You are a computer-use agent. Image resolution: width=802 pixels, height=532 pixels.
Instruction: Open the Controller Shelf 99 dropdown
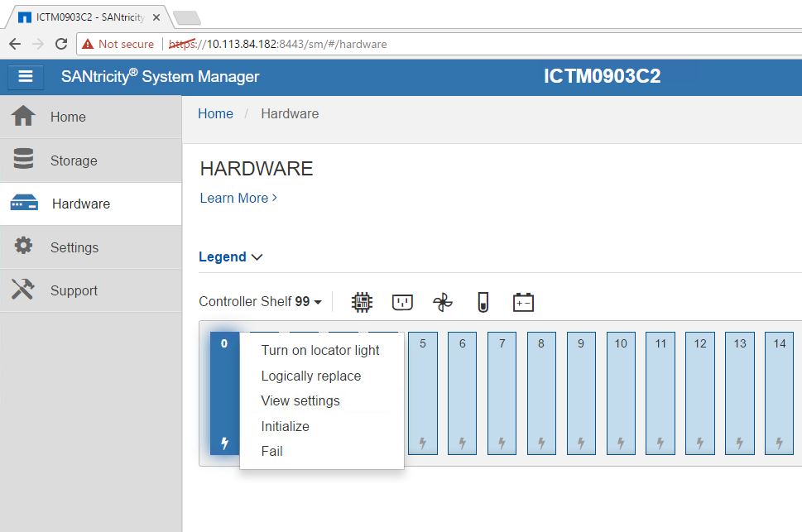click(261, 301)
